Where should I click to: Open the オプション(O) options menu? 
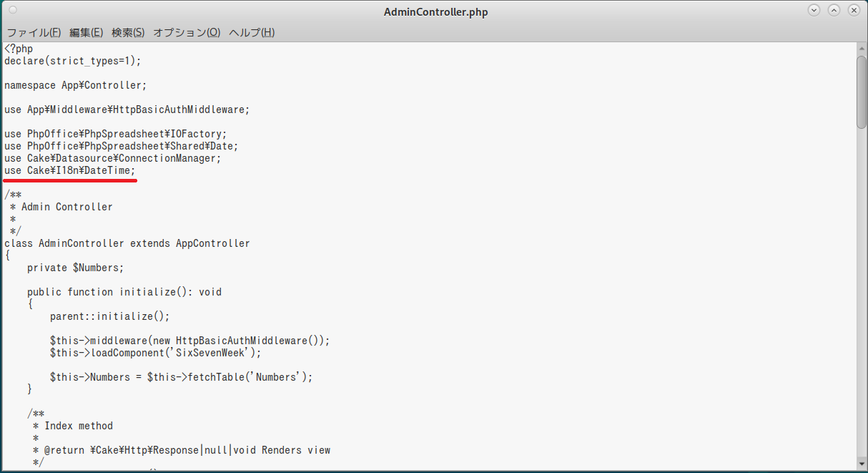(x=187, y=32)
